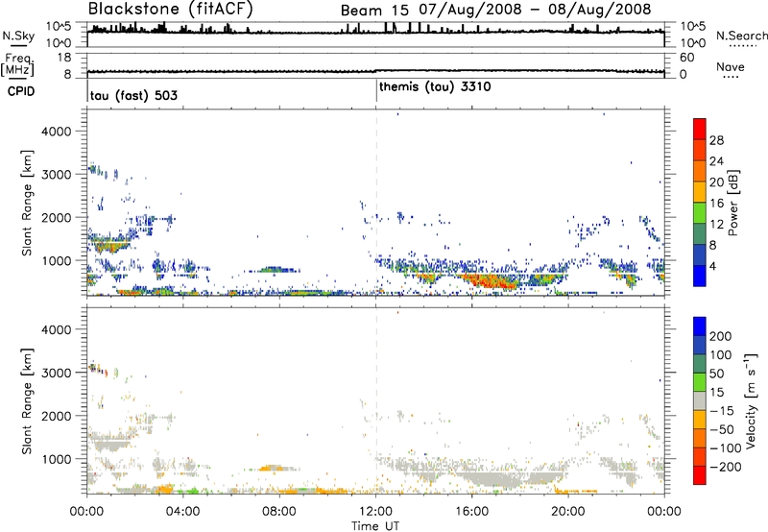Click the Slant Range label of the power panel

pyautogui.click(x=27, y=203)
